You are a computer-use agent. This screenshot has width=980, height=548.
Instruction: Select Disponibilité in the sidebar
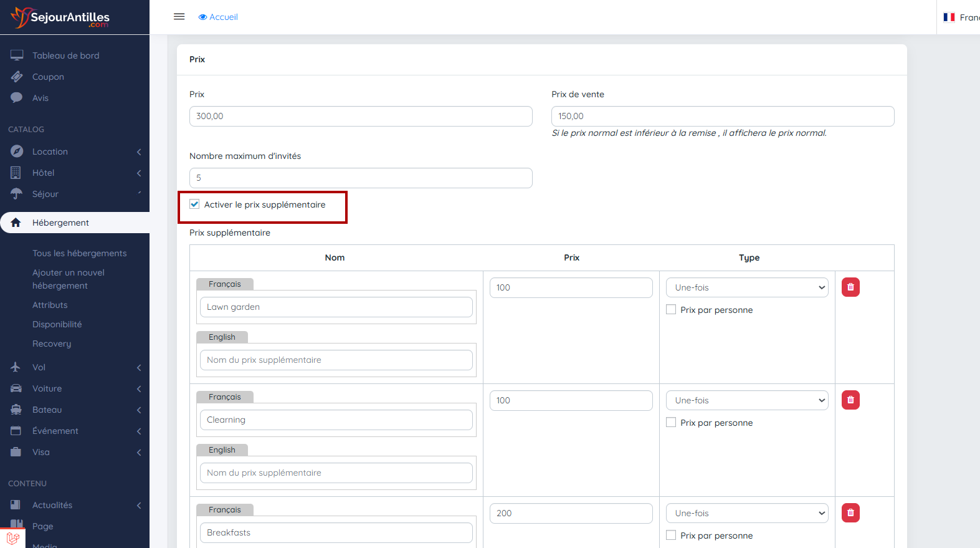pos(57,324)
